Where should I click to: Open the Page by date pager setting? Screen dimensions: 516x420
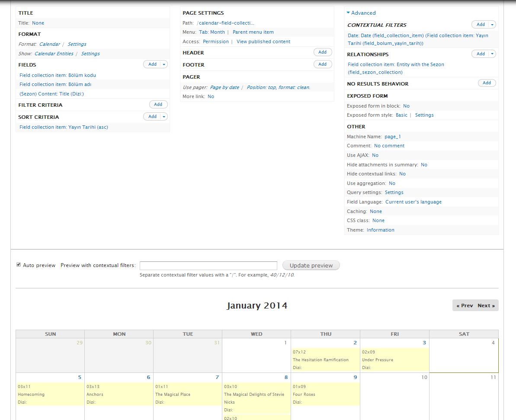pyautogui.click(x=224, y=87)
